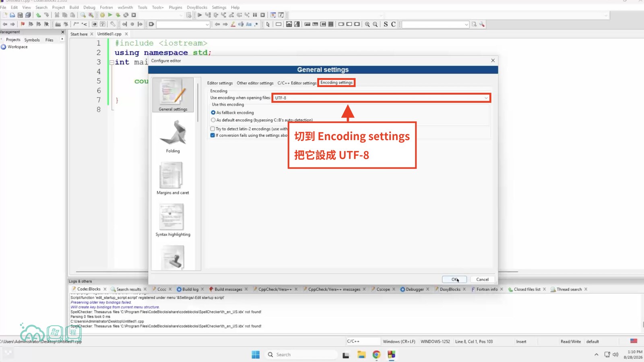Collapse the fold marker at line 3

[x=111, y=62]
